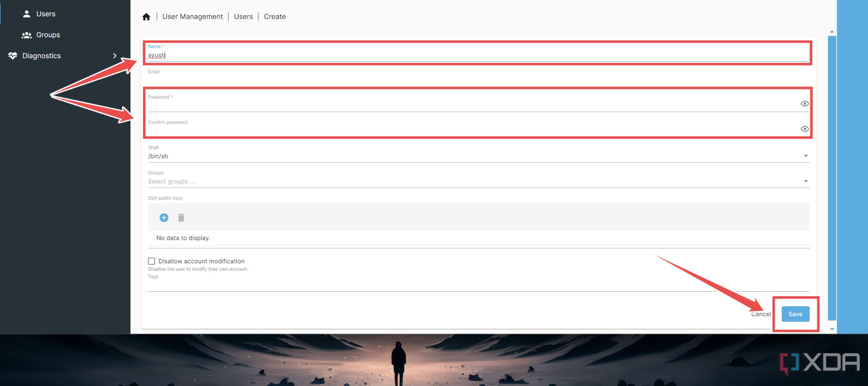
Task: Save the new user
Action: (x=795, y=314)
